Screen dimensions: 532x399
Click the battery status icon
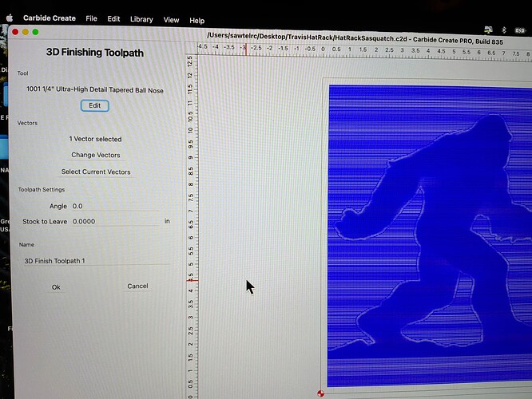pyautogui.click(x=520, y=30)
